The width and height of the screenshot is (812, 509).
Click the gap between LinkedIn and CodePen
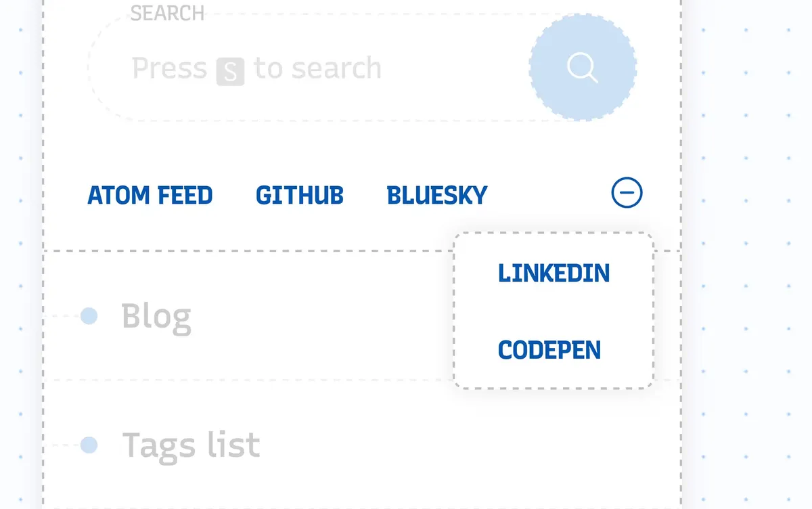click(x=554, y=311)
